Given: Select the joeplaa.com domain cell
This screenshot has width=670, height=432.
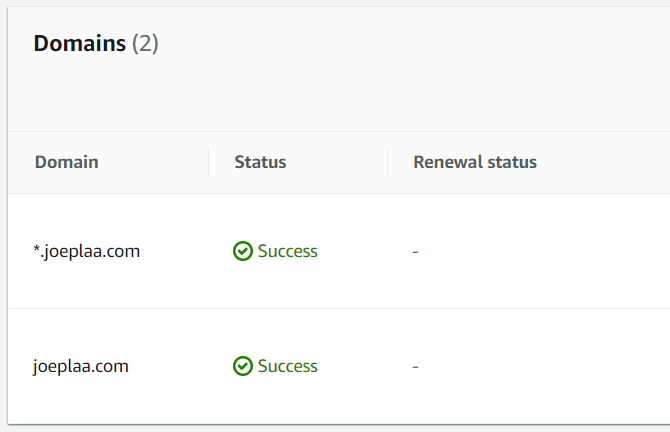Looking at the screenshot, I should pos(81,366).
